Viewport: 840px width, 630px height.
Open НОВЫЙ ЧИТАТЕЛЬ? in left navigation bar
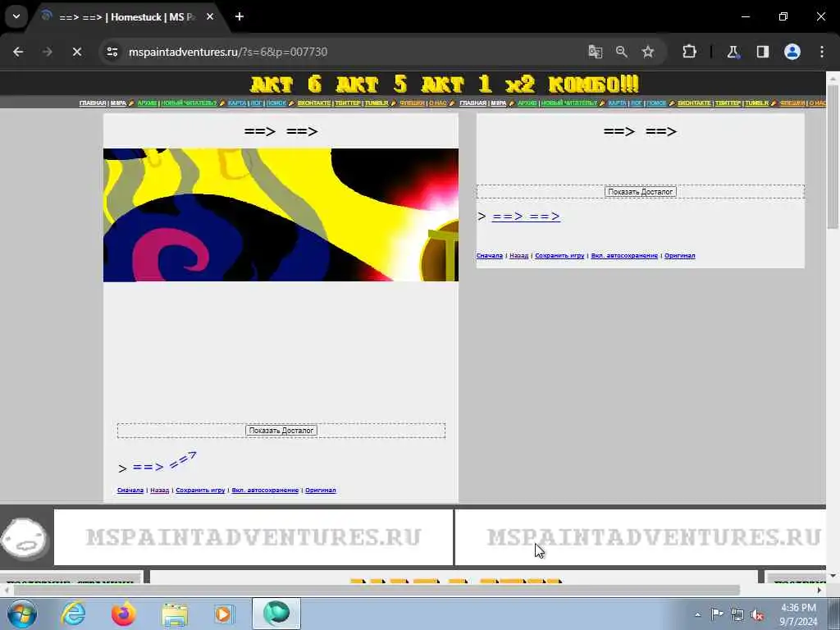point(189,103)
